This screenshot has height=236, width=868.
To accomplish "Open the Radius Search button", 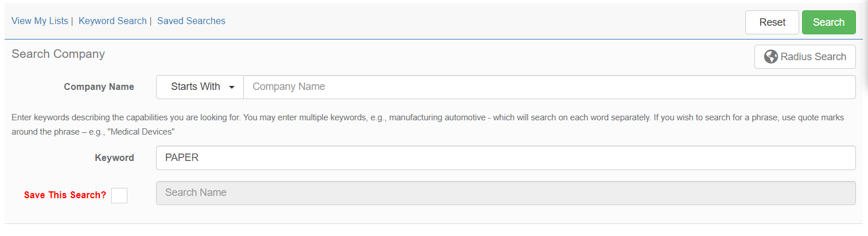I will (x=805, y=57).
